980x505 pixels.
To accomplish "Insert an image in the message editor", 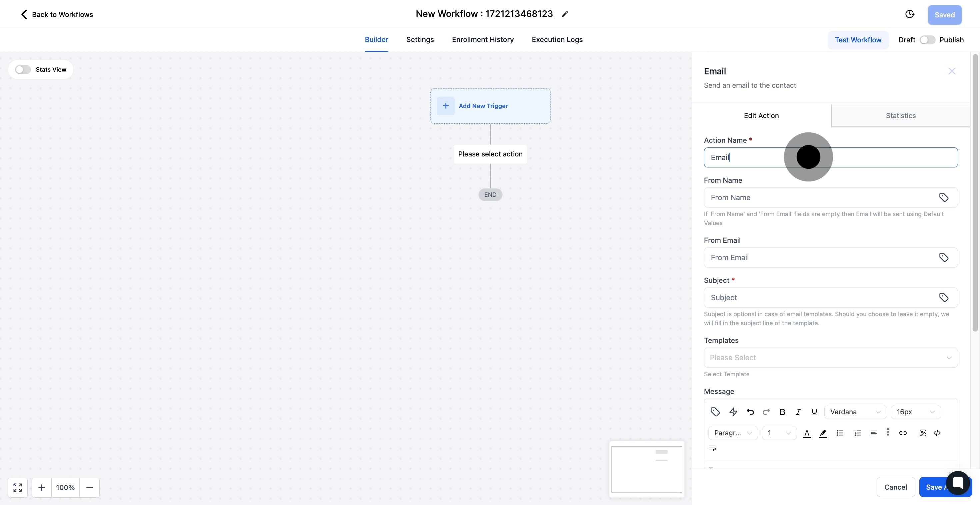I will 923,433.
